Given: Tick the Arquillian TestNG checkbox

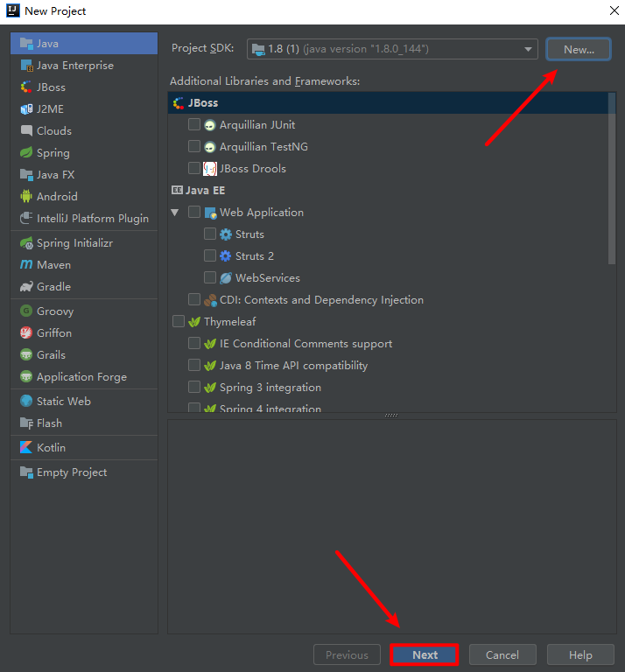Looking at the screenshot, I should coord(194,146).
